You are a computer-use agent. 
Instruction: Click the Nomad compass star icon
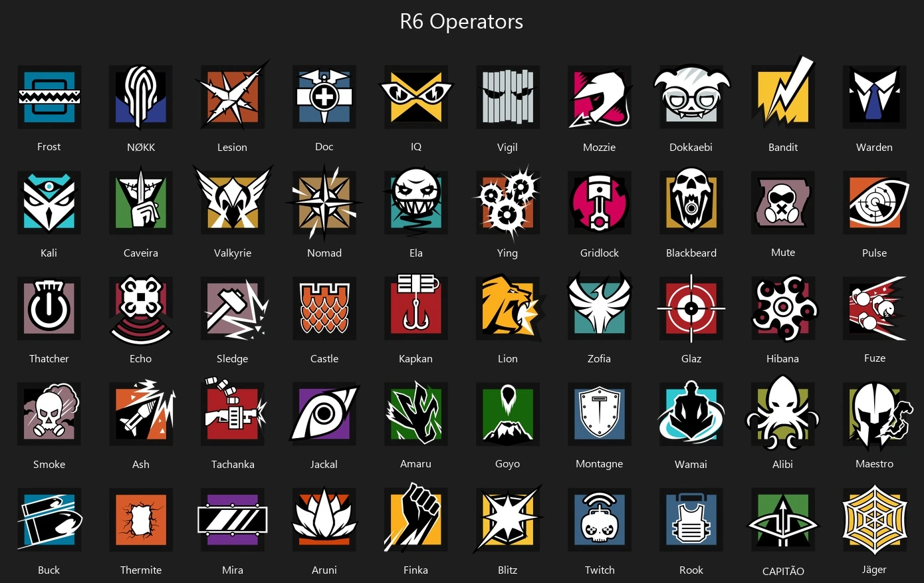(x=324, y=202)
